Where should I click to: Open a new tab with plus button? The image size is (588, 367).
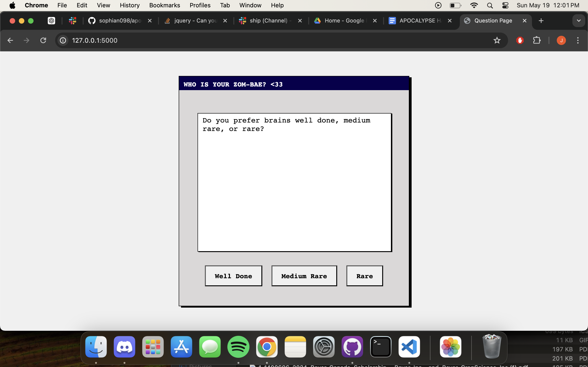click(541, 21)
